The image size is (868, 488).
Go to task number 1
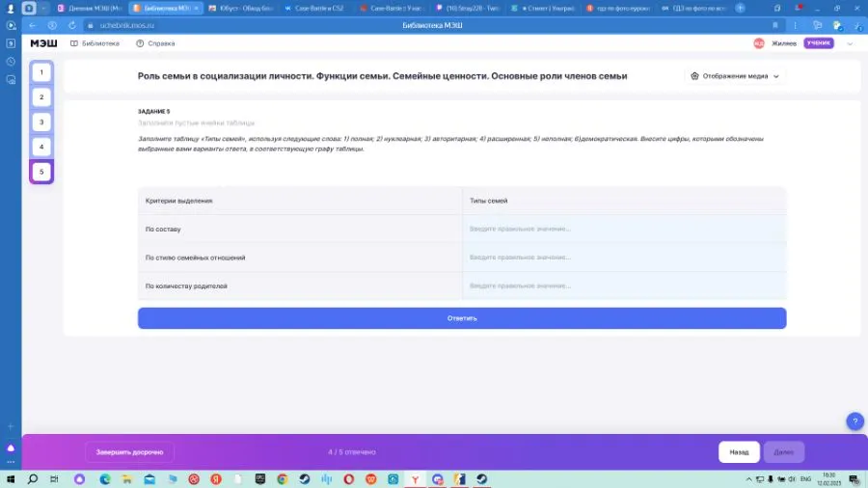[x=41, y=72]
